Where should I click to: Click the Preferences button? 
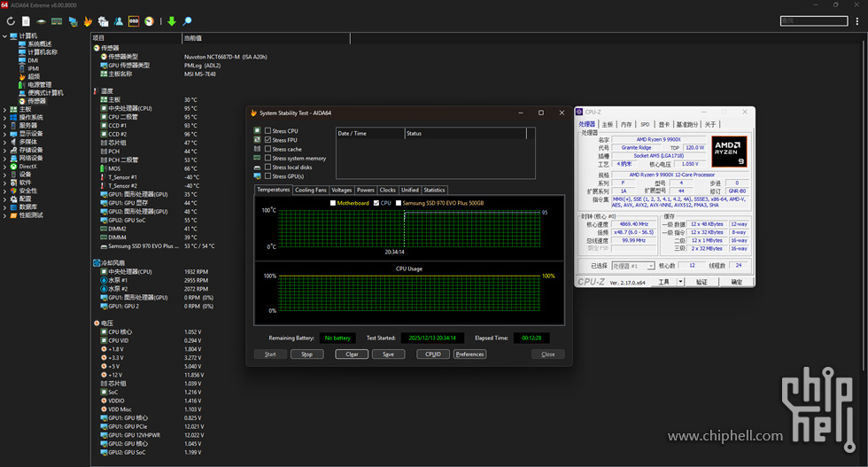click(x=469, y=354)
